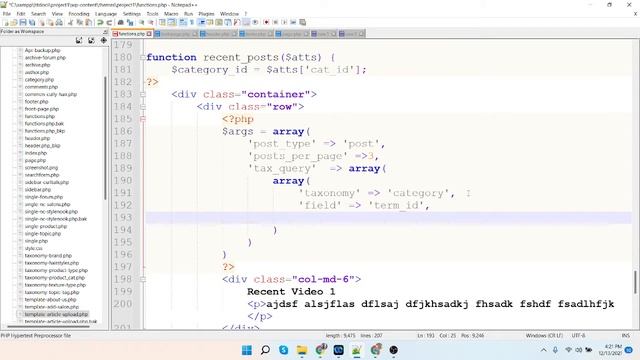Save the current file via toolbar icon
The image size is (640, 360).
tap(23, 22)
